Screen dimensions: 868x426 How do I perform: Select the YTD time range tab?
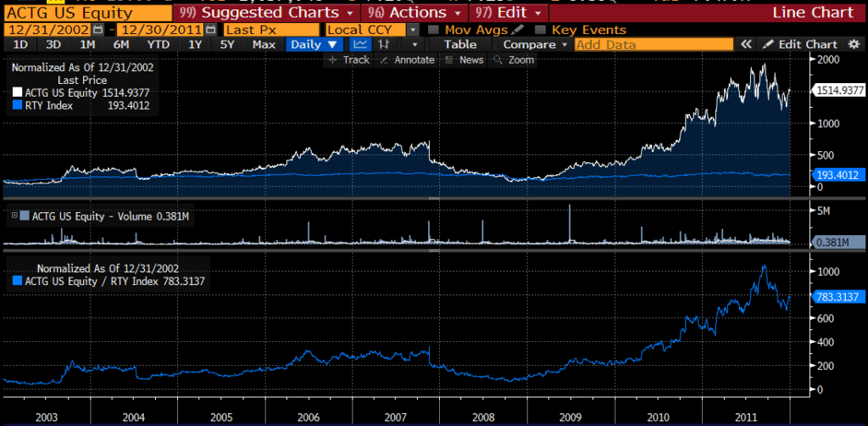(x=159, y=45)
